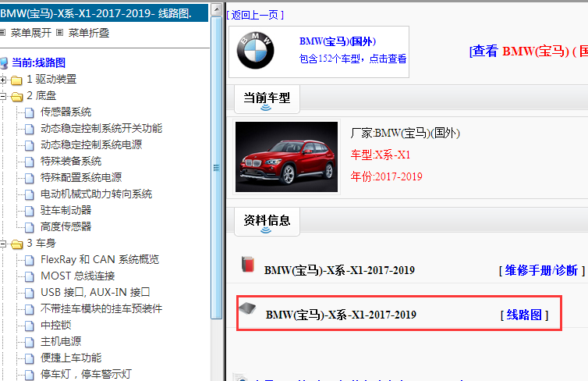The image size is (588, 381).
Task: Select 驻车制动器 tree item
Action: (66, 211)
